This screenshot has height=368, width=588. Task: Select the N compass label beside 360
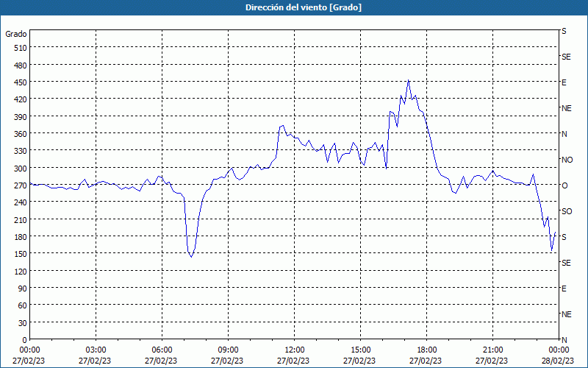(x=564, y=134)
